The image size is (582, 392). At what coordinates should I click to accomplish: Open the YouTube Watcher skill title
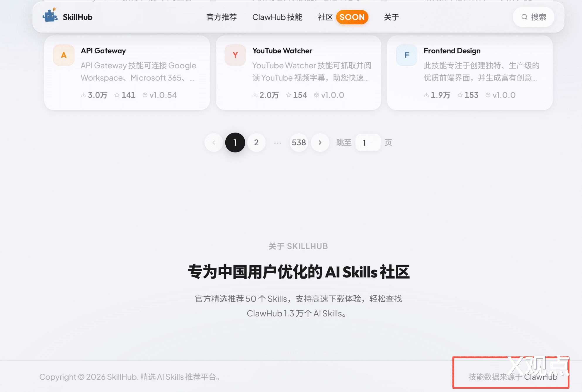pyautogui.click(x=282, y=51)
